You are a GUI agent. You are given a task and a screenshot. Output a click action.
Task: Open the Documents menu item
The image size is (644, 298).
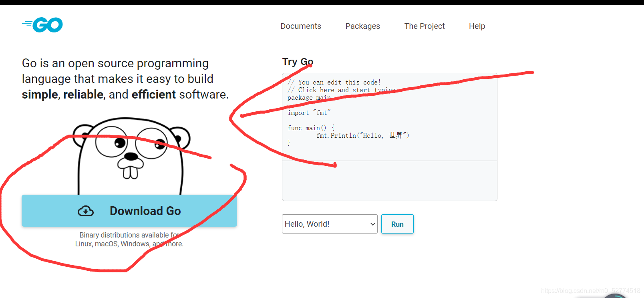pyautogui.click(x=301, y=26)
